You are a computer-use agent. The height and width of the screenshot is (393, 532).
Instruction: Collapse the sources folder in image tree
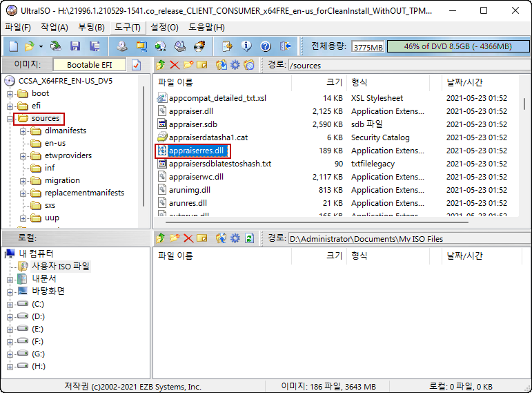coord(10,119)
